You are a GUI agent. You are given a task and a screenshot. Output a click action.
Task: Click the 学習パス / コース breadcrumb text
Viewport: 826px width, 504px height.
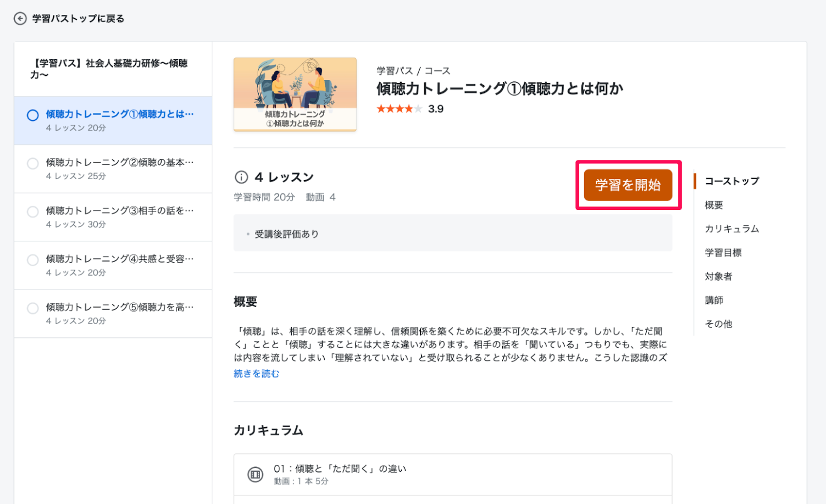[x=413, y=71]
